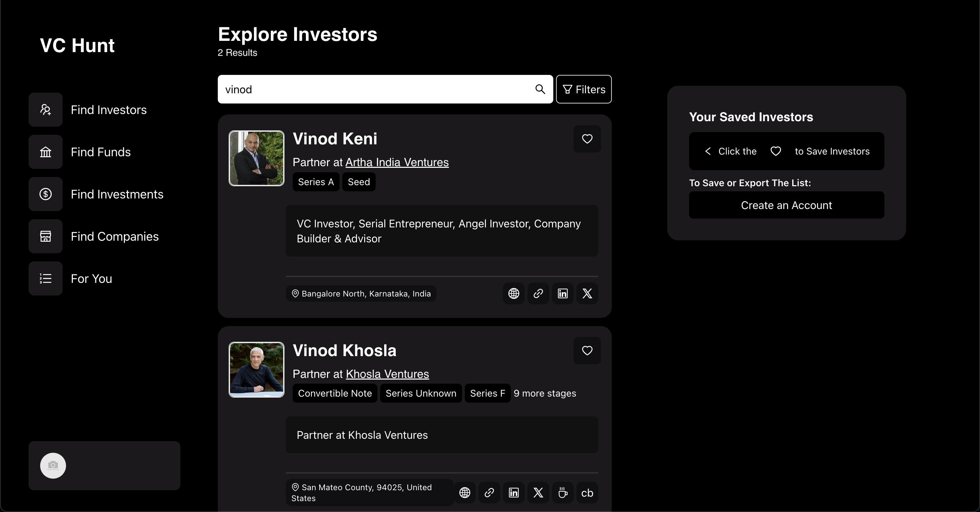Open Vinod Khosla's X profile icon

point(538,493)
